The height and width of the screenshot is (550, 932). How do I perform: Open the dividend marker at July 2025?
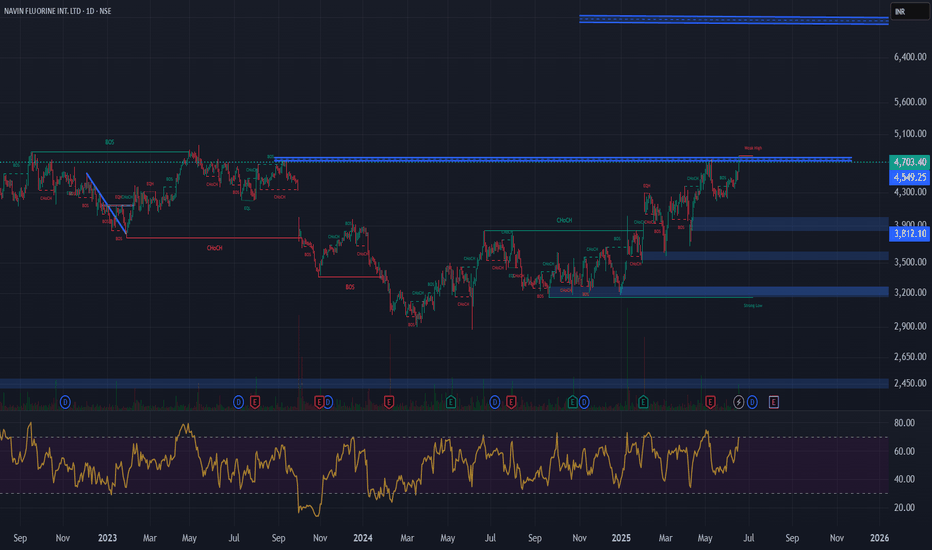[x=752, y=403]
